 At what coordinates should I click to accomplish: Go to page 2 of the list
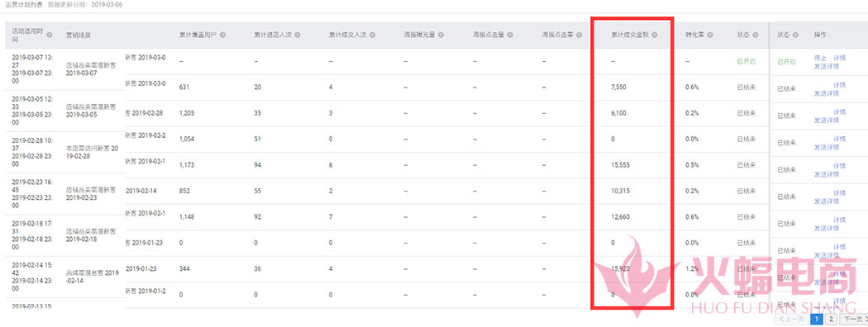pos(831,320)
